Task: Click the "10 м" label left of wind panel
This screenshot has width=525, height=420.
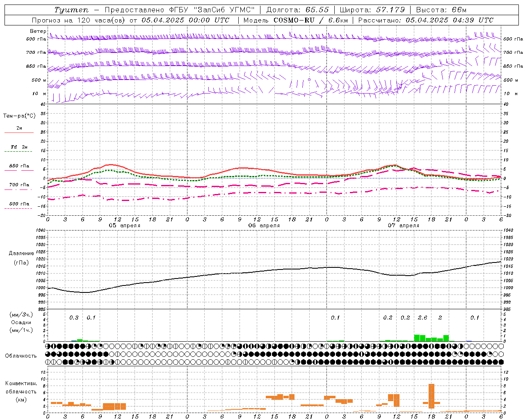Action: [x=39, y=94]
